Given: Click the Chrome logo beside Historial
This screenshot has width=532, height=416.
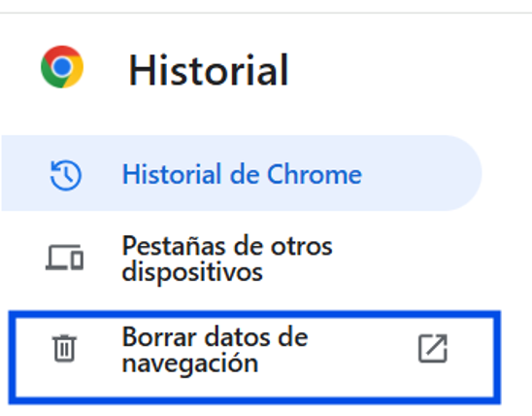Looking at the screenshot, I should pos(62,67).
